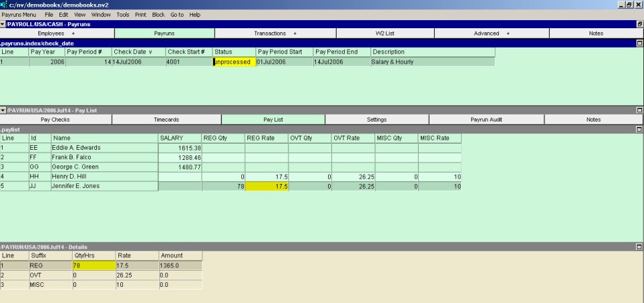The height and width of the screenshot is (303, 644).
Task: Switch to the W2 List tab
Action: (385, 33)
